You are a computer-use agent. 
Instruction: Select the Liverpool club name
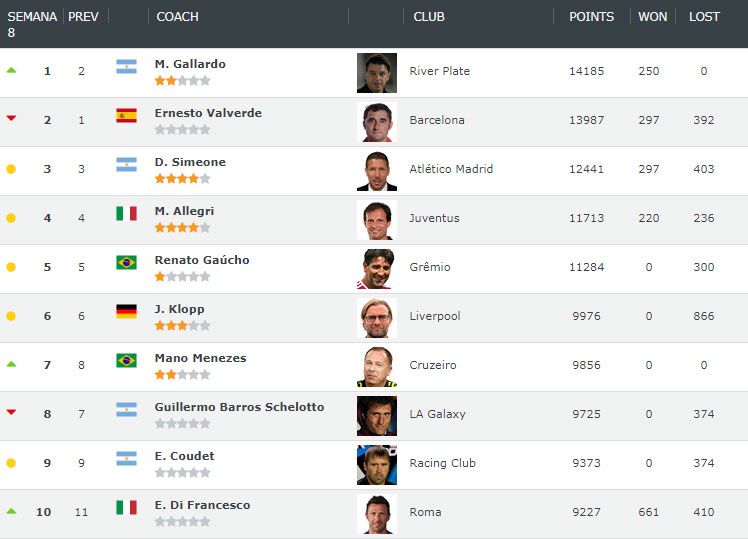click(x=435, y=316)
